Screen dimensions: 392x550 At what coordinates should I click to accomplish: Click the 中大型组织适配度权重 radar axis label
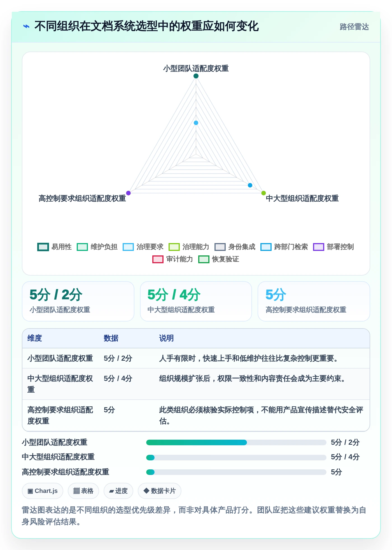tap(302, 198)
